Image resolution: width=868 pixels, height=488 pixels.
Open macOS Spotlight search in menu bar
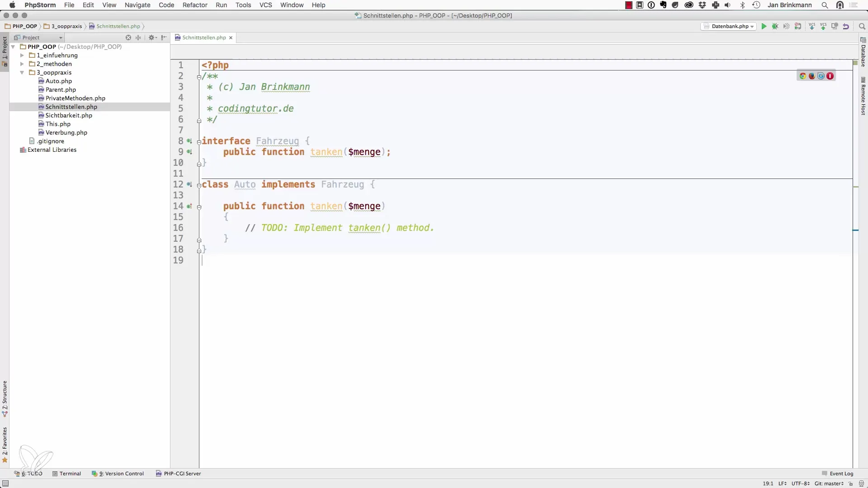825,5
